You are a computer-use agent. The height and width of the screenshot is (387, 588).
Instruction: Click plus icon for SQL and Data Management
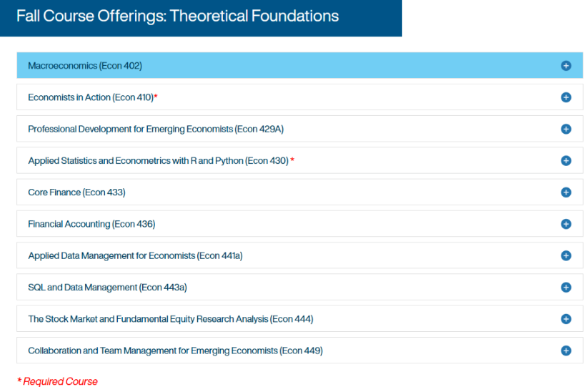[566, 288]
